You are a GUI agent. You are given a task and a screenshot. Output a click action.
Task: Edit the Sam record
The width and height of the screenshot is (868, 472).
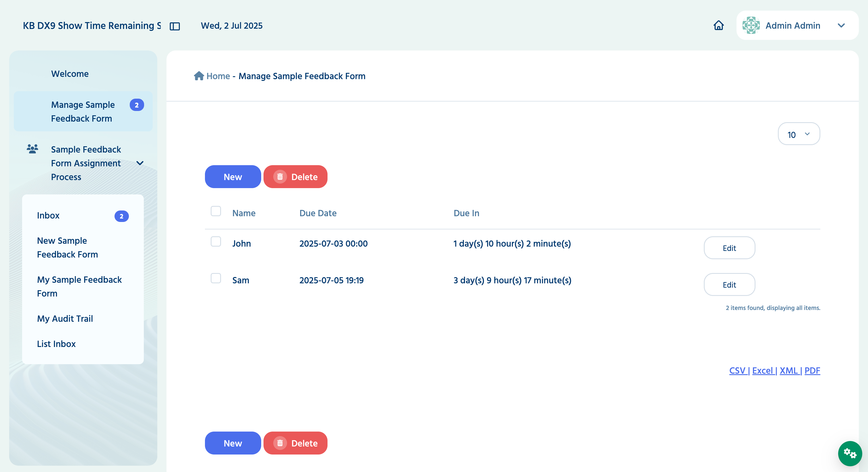[729, 284]
